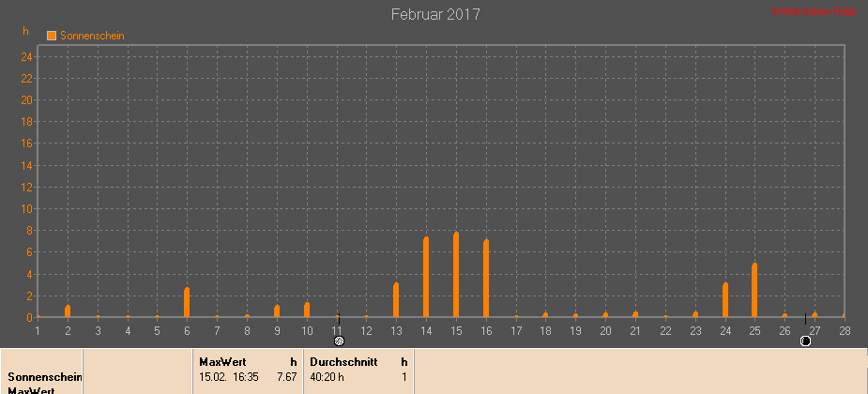Click the x-axis label 1
The height and width of the screenshot is (394, 868).
[38, 330]
